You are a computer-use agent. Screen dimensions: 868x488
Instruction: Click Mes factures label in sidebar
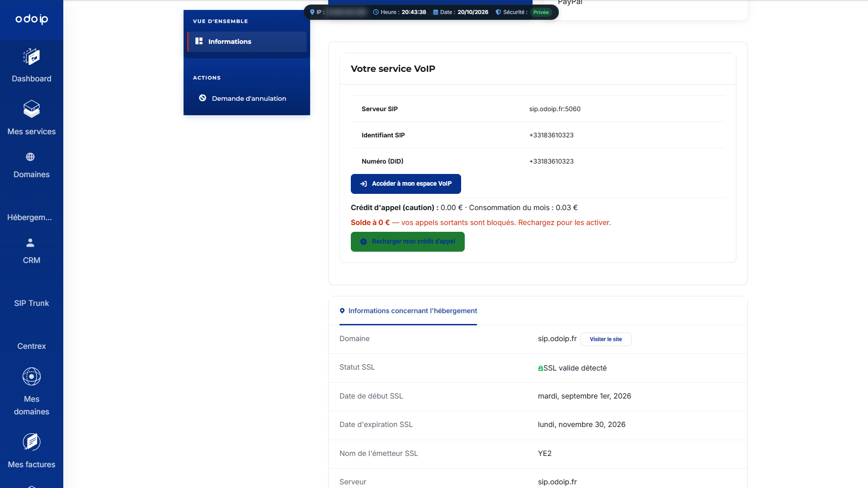pyautogui.click(x=32, y=465)
